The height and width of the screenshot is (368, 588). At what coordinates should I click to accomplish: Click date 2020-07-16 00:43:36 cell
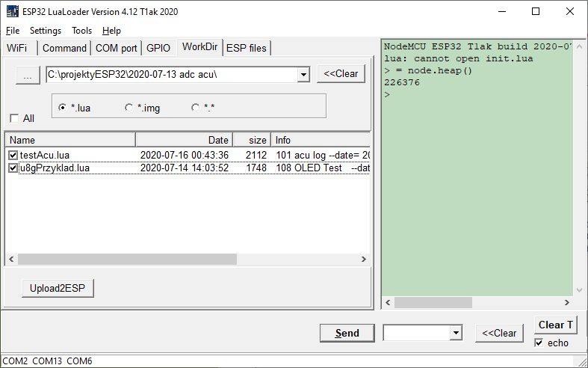pyautogui.click(x=185, y=155)
